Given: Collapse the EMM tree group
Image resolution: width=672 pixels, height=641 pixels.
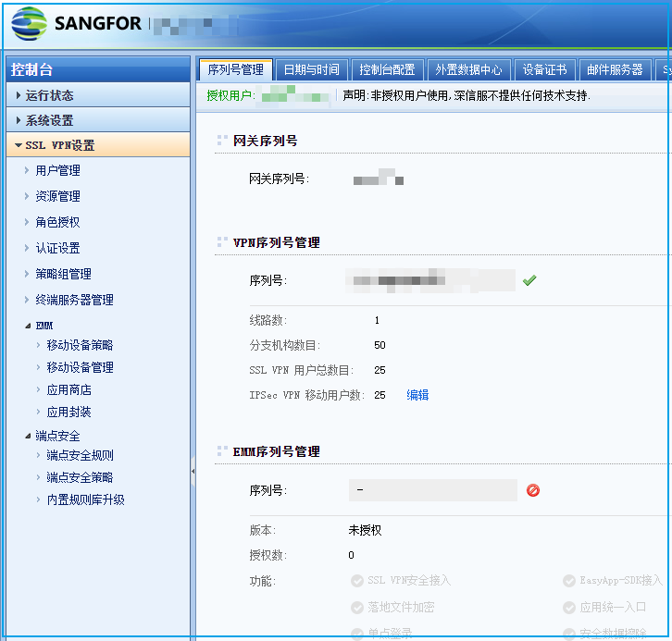Looking at the screenshot, I should click(x=28, y=326).
